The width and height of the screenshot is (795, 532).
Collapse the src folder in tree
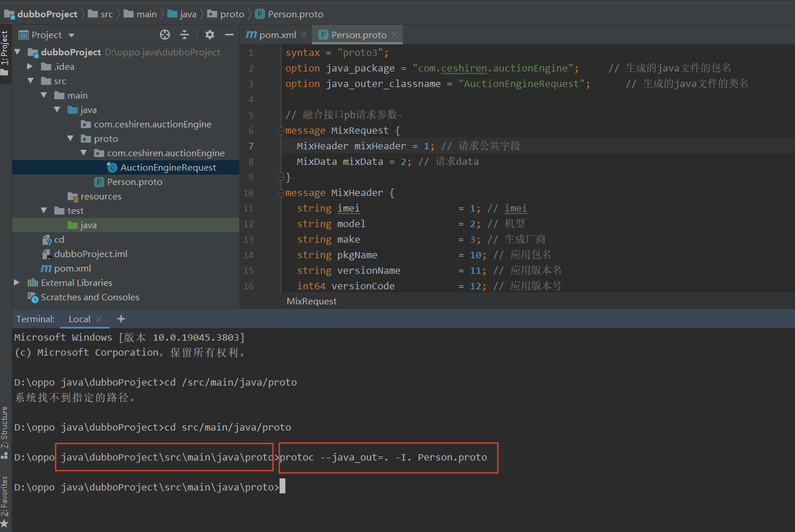point(31,81)
